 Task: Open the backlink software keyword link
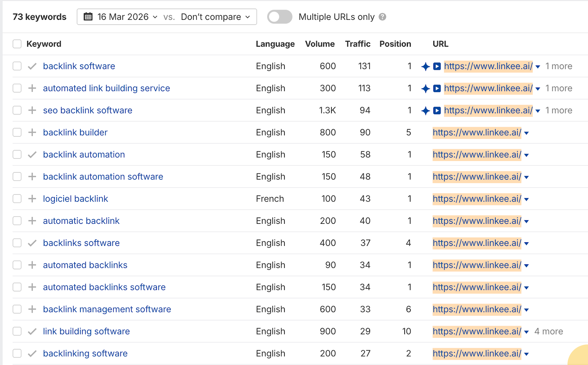click(79, 66)
